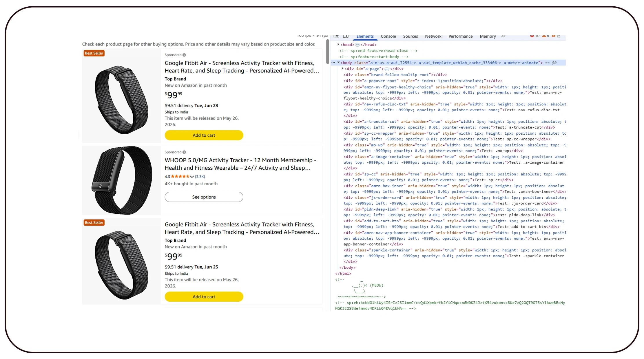
Task: Open the non-sponsored Google Fitbit Air title link
Action: point(242,228)
